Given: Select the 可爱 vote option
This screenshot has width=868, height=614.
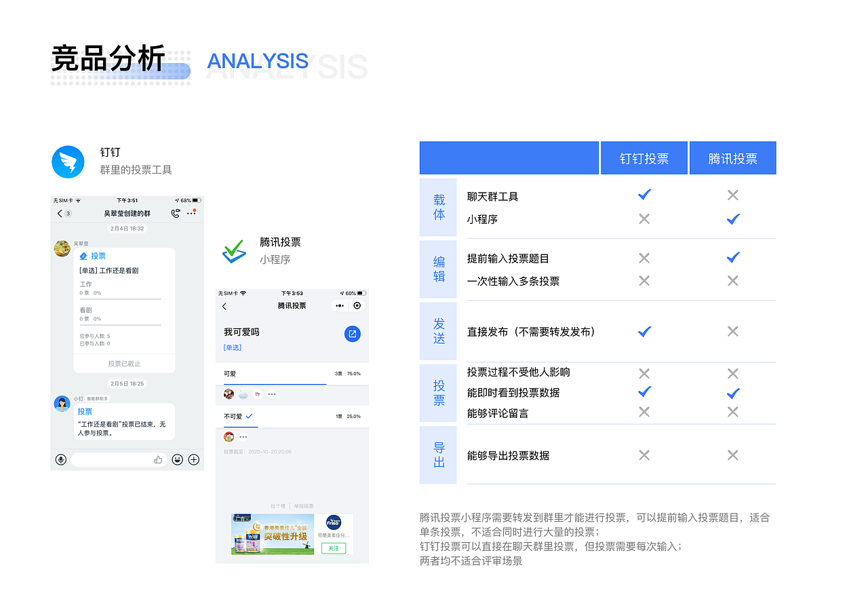Looking at the screenshot, I should coord(292,374).
